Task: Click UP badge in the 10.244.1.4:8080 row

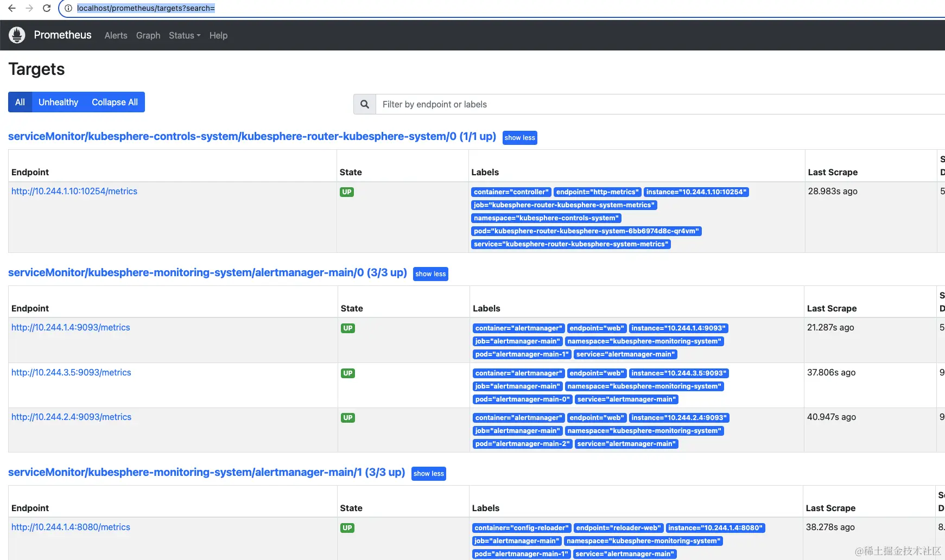Action: [x=347, y=528]
